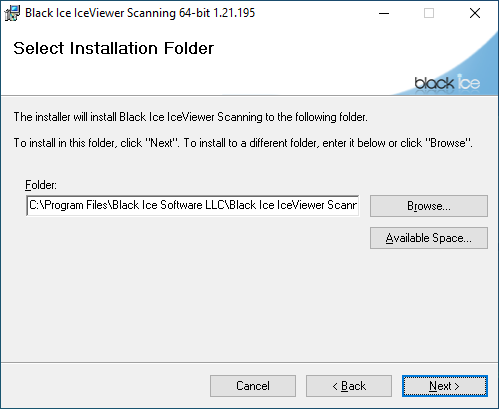Click the Black Ice logo in the banner
499x409 pixels.
pyautogui.click(x=447, y=82)
